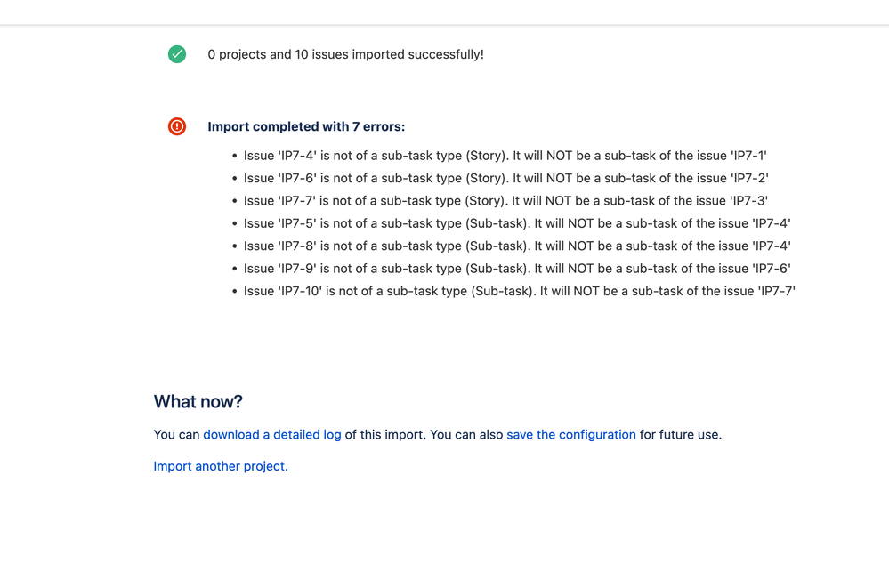Click the success message about 10 issues imported
The image size is (889, 588).
tap(345, 54)
